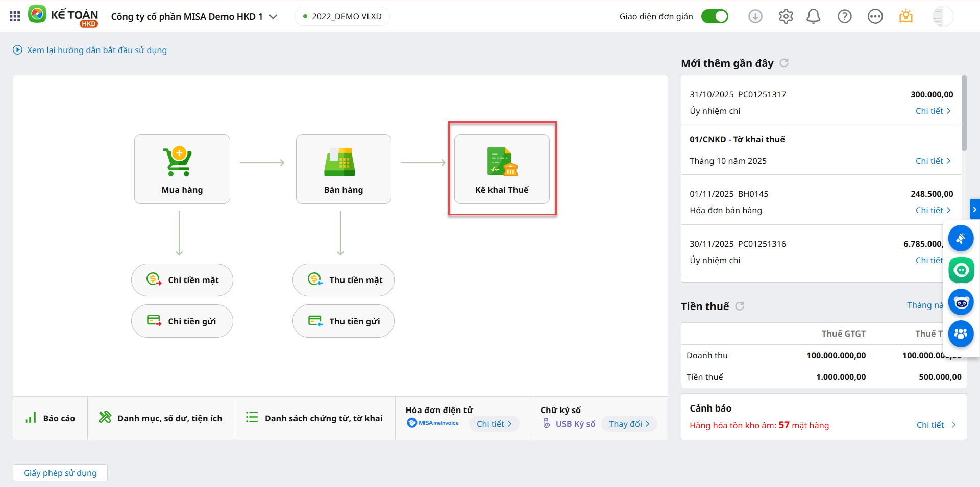Open the chat bubble more icon
Image resolution: width=980 pixels, height=487 pixels.
point(875,16)
